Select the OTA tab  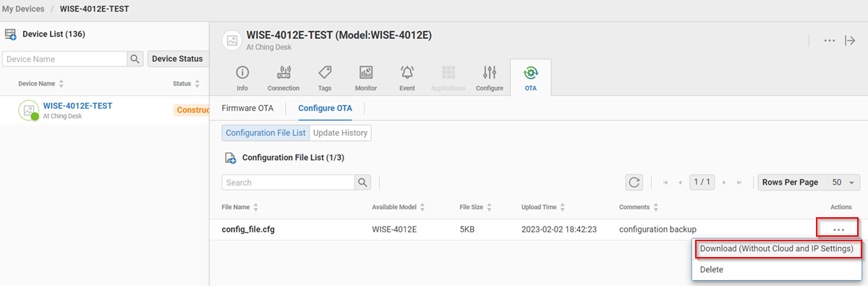[531, 77]
